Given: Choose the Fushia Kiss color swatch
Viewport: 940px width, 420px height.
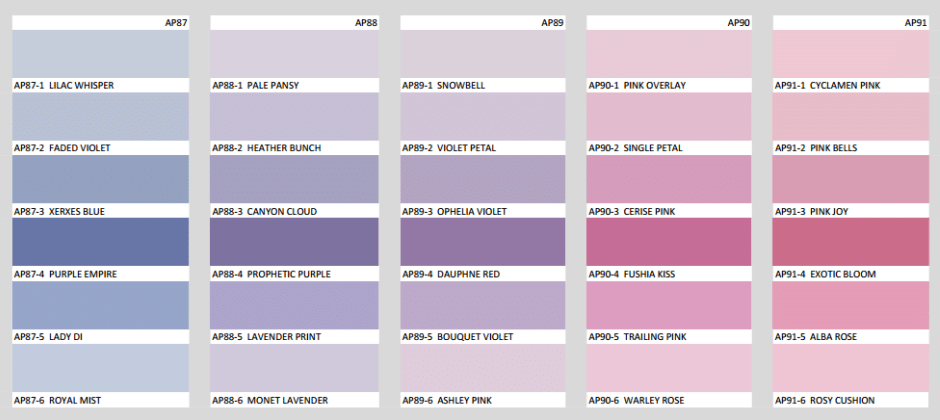Looking at the screenshot, I should click(668, 241).
